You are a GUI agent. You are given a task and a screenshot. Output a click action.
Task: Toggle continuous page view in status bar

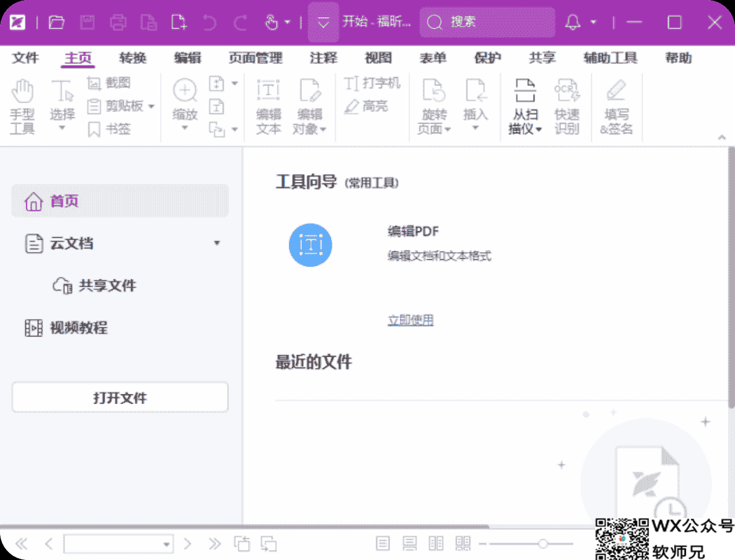click(409, 543)
